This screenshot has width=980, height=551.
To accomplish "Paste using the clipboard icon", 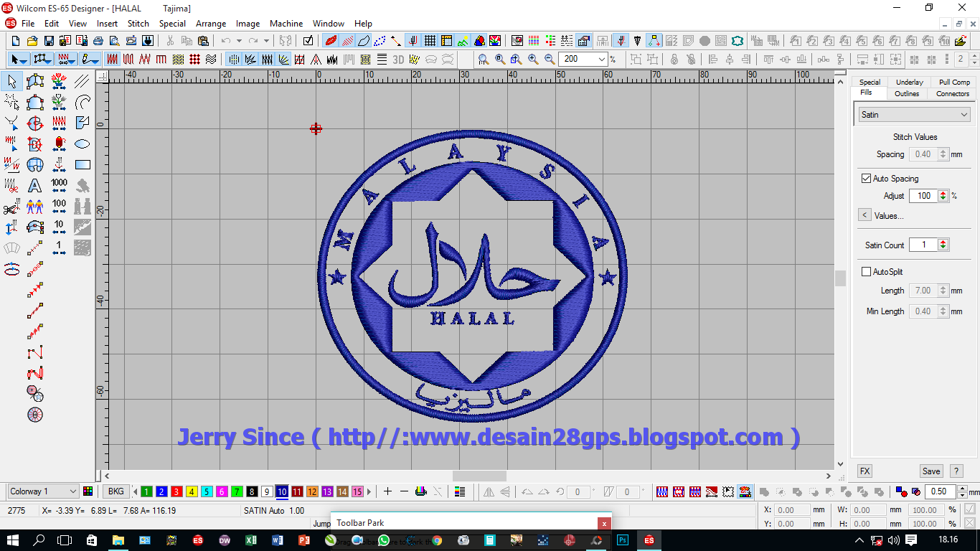I will (x=204, y=41).
